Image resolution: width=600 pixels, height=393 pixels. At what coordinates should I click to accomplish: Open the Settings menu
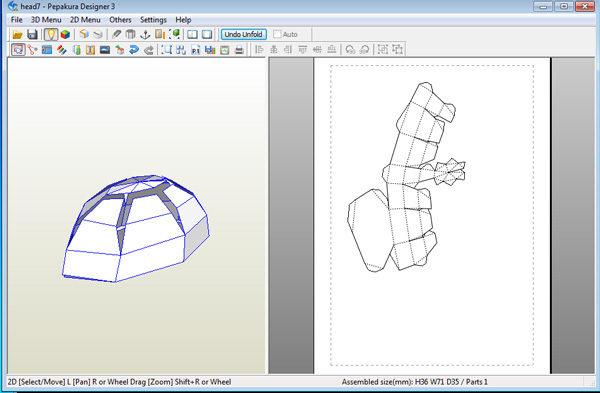(153, 20)
